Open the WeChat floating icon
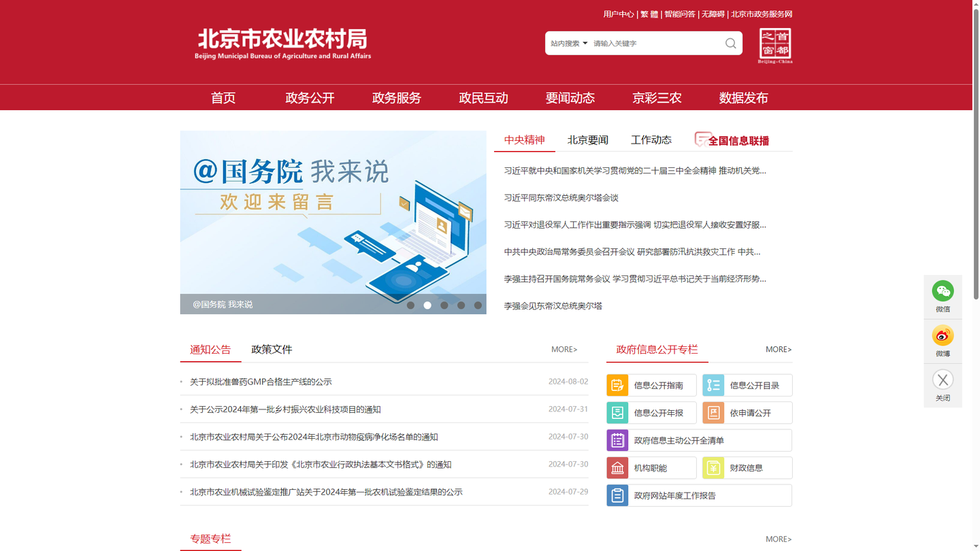980x551 pixels. [x=943, y=291]
